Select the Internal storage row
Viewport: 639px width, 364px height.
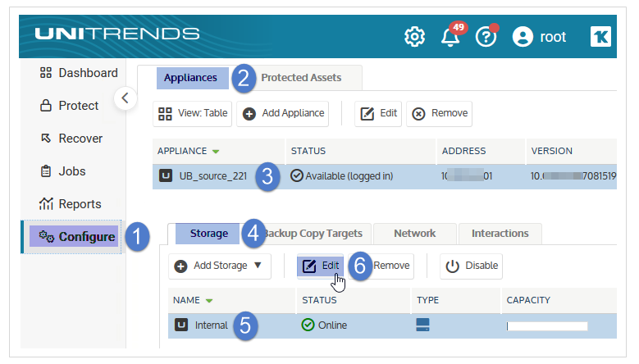[392, 325]
